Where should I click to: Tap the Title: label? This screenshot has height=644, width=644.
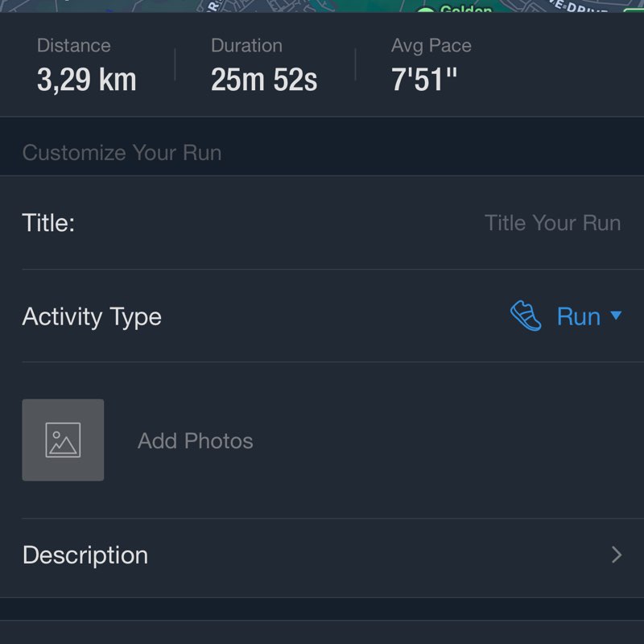pyautogui.click(x=48, y=223)
